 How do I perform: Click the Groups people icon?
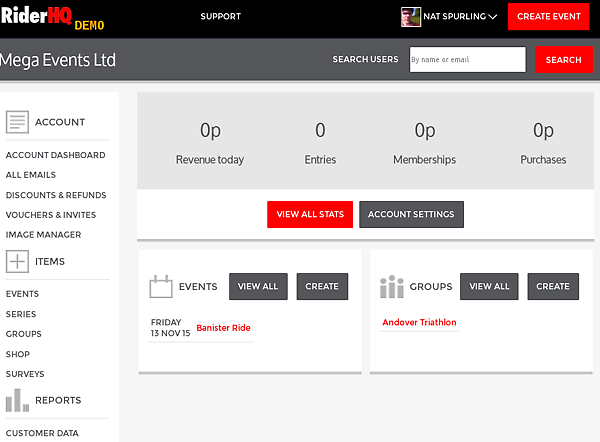tap(392, 286)
